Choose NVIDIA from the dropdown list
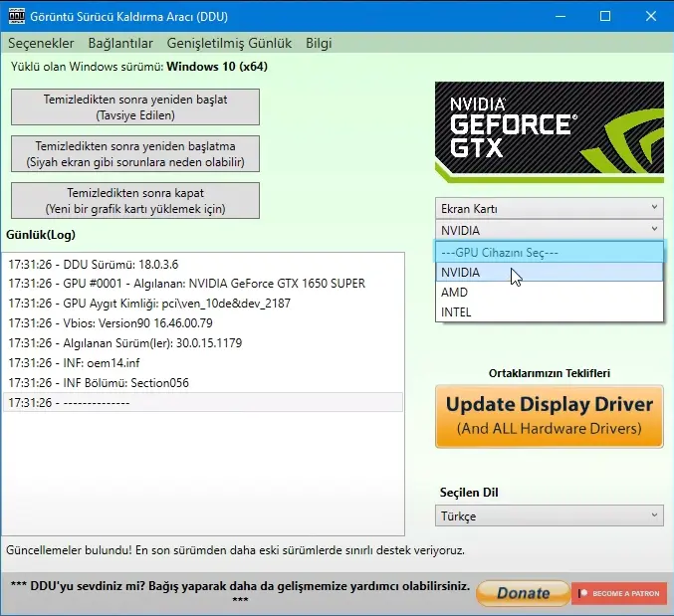Screen dimensions: 674x616 (550, 272)
